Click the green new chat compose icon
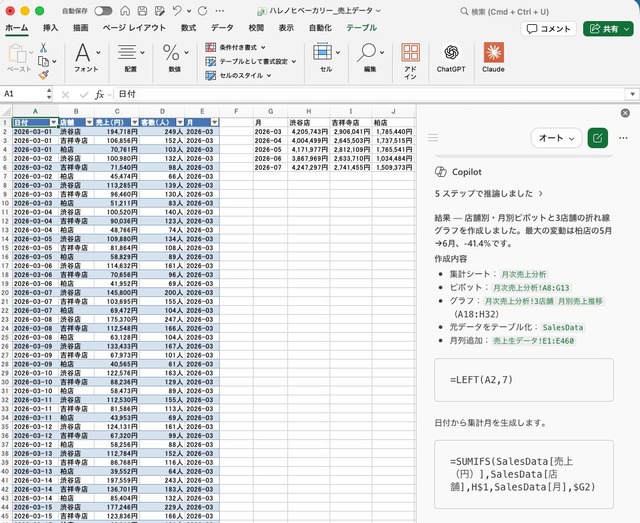640x523 pixels. point(598,138)
